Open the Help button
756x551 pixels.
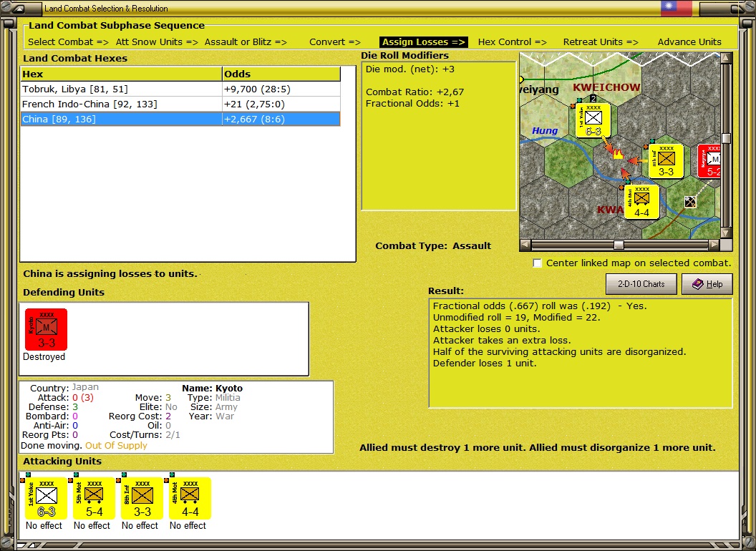[x=707, y=284]
